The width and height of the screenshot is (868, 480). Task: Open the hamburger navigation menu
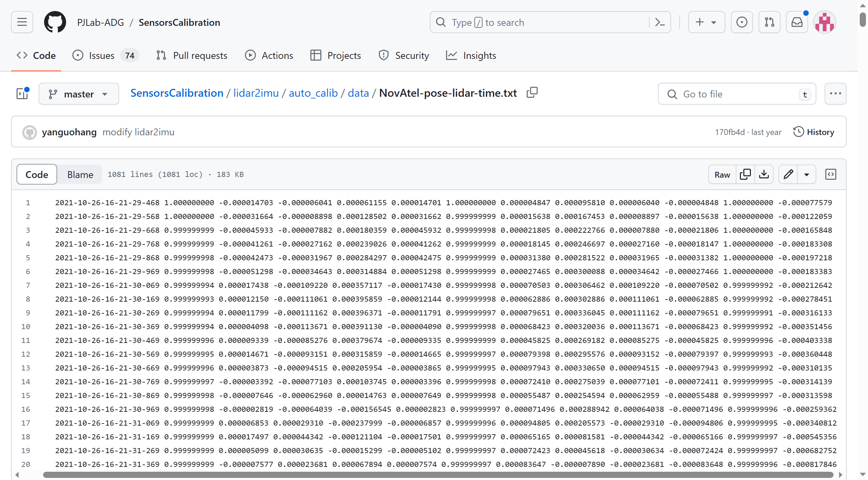(x=22, y=22)
